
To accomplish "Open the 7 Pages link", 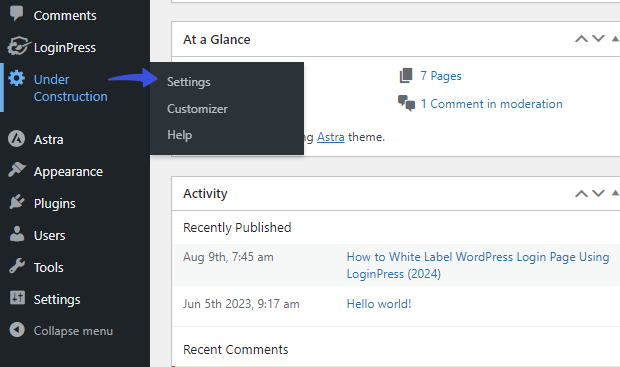I will pos(440,76).
